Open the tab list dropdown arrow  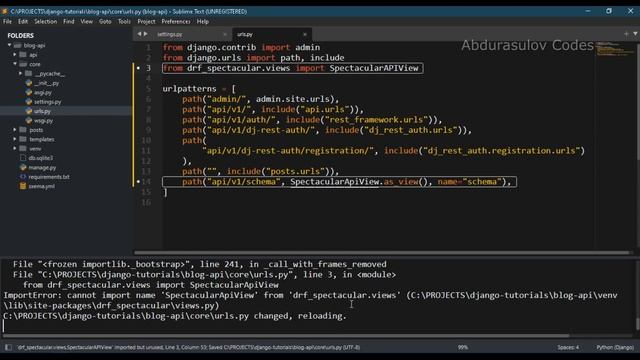point(635,34)
